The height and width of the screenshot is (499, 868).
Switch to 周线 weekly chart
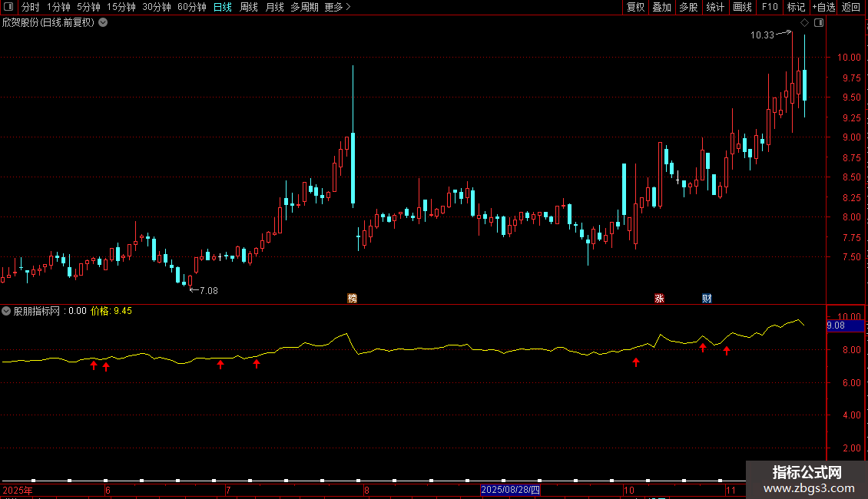point(249,7)
